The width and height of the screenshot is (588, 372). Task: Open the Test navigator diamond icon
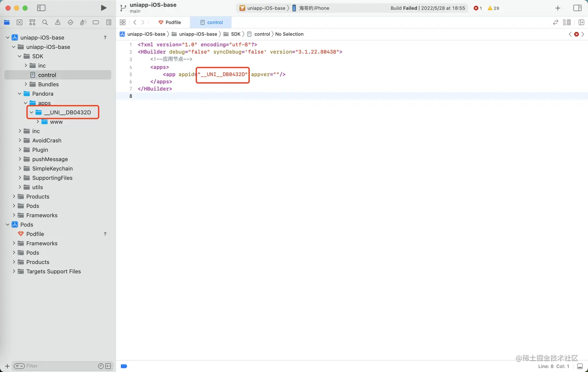[70, 22]
